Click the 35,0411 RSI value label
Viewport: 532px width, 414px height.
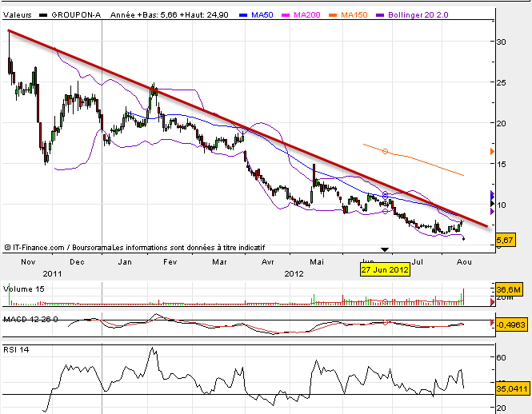(x=511, y=388)
